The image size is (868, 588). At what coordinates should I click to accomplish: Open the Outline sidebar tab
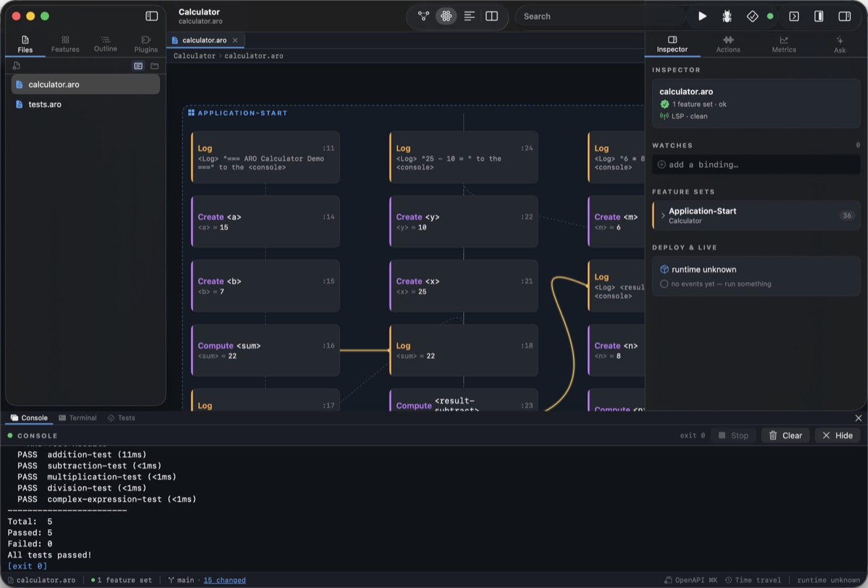coord(105,44)
